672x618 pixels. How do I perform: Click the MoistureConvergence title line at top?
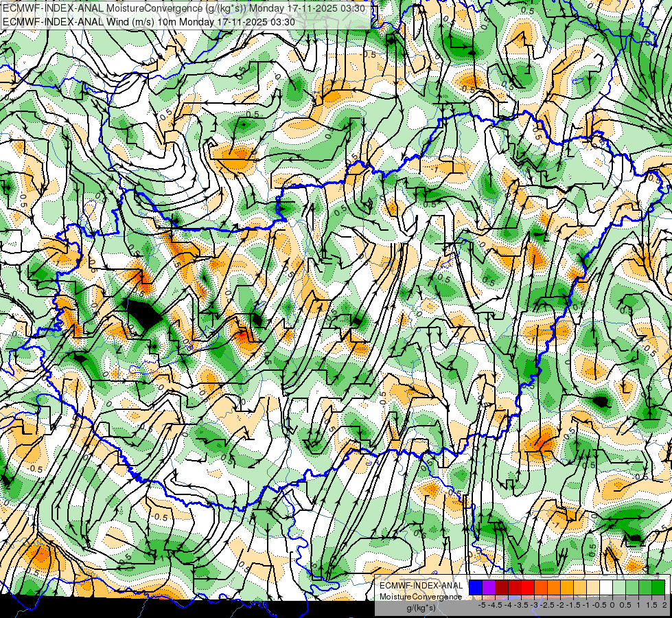pos(184,8)
